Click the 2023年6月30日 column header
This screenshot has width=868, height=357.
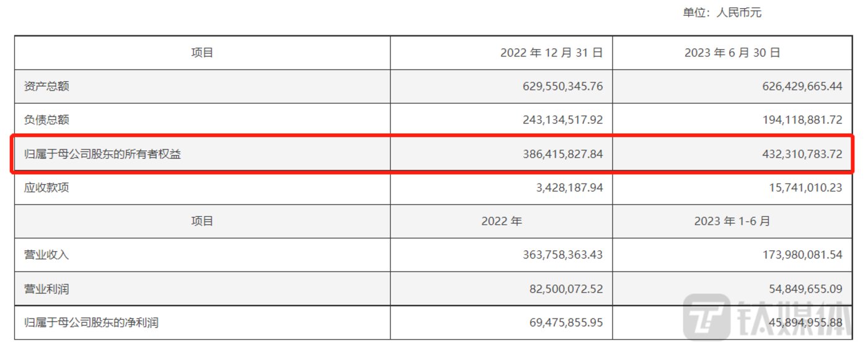coord(732,53)
